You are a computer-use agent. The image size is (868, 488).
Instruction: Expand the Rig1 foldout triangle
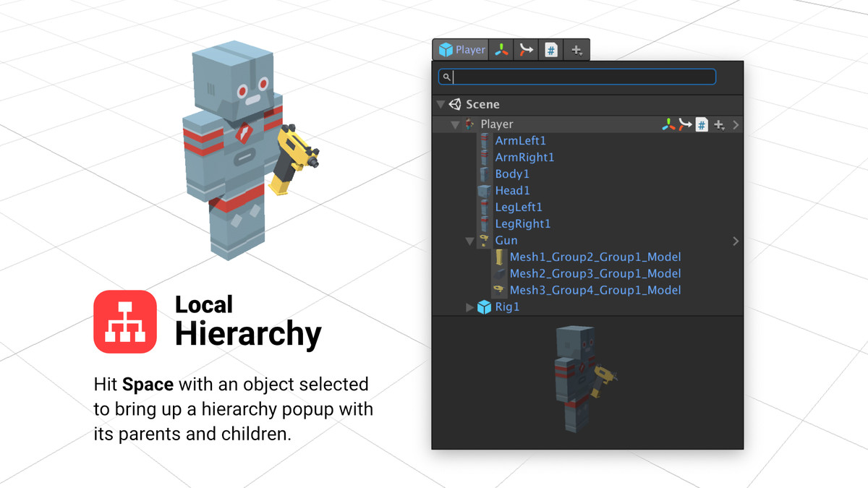pos(470,307)
